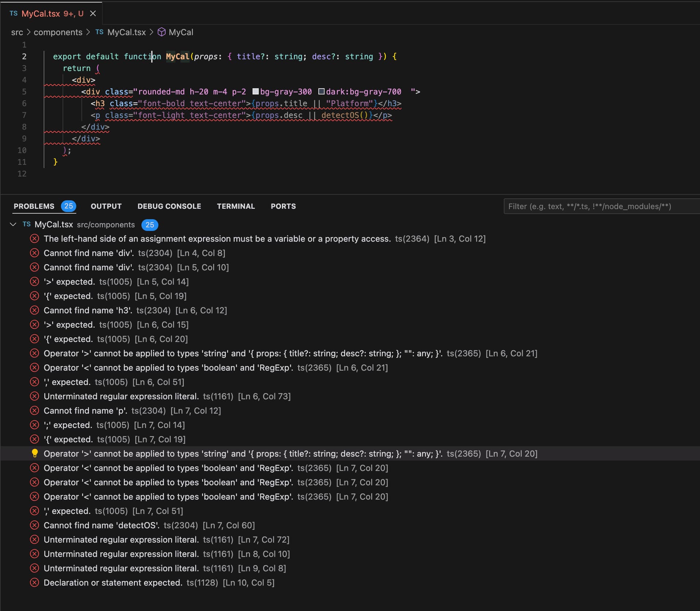Switch to the TERMINAL tab
The image size is (700, 611).
click(x=236, y=206)
